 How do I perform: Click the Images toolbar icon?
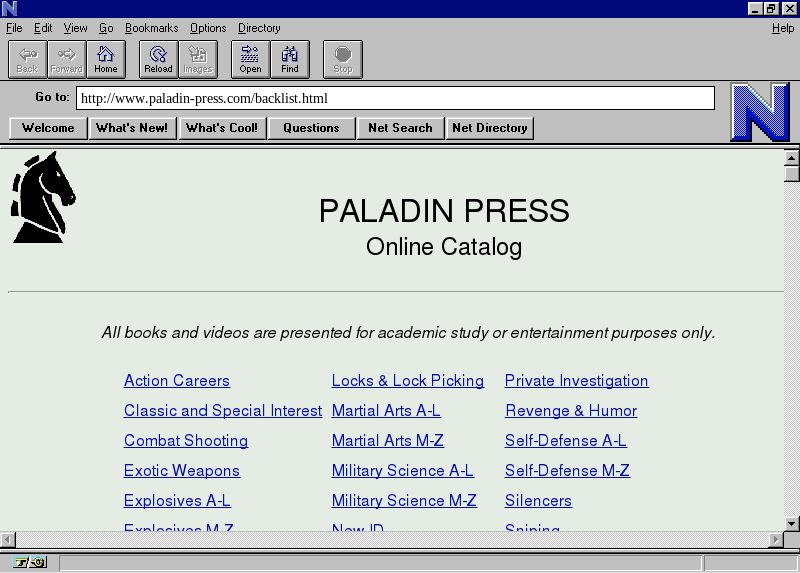click(198, 59)
